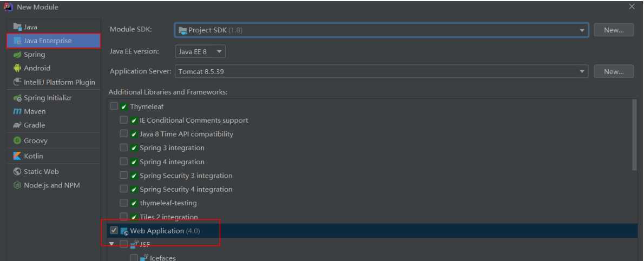Open the Module SDK dropdown
The width and height of the screenshot is (644, 261).
point(382,30)
